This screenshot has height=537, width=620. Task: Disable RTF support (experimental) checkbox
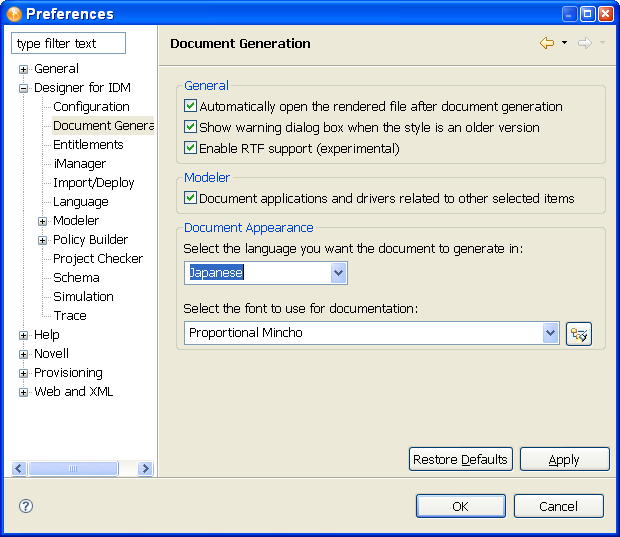pyautogui.click(x=191, y=148)
